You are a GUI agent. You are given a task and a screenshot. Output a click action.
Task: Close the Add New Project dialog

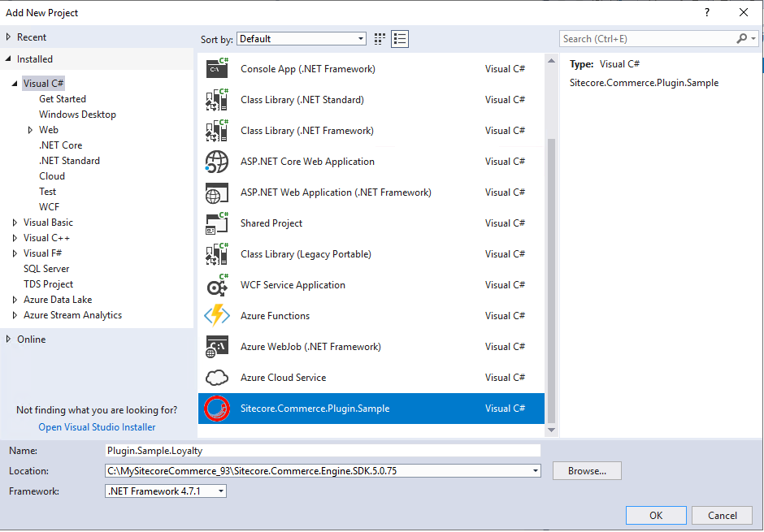(744, 13)
